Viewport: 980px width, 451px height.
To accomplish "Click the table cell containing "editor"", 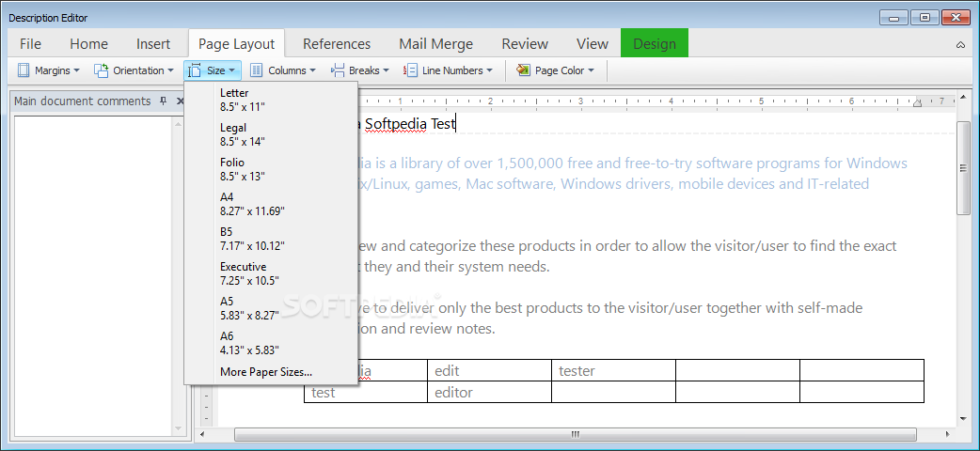I will [490, 392].
